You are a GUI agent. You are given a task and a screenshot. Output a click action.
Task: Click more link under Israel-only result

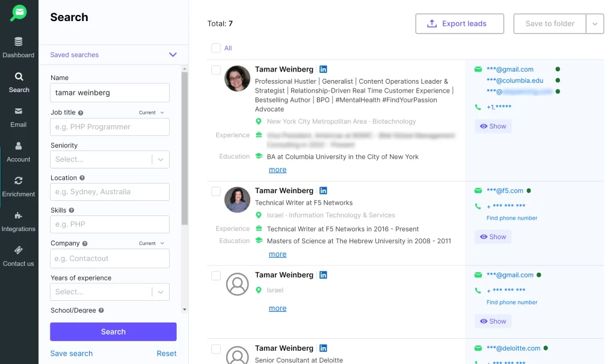pyautogui.click(x=278, y=309)
